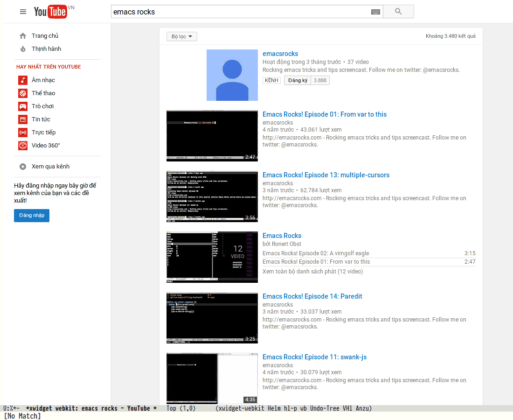
Task: Open the Bộ lọc filter dropdown
Action: click(181, 36)
